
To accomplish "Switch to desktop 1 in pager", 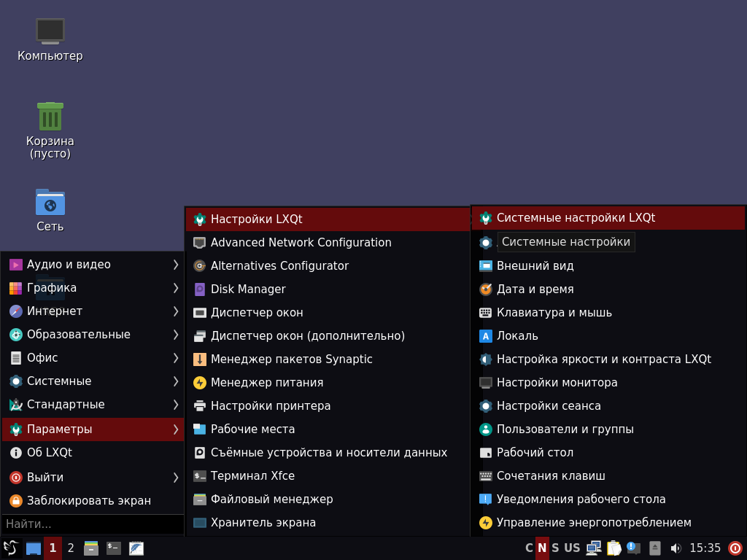I will click(53, 548).
